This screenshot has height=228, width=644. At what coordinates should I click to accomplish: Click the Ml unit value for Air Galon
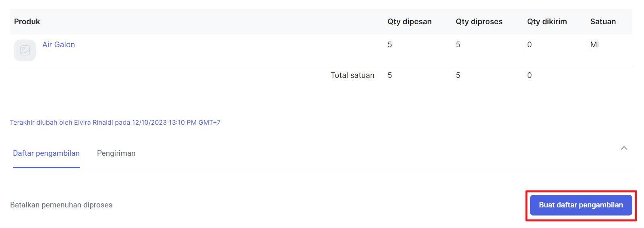pyautogui.click(x=594, y=45)
